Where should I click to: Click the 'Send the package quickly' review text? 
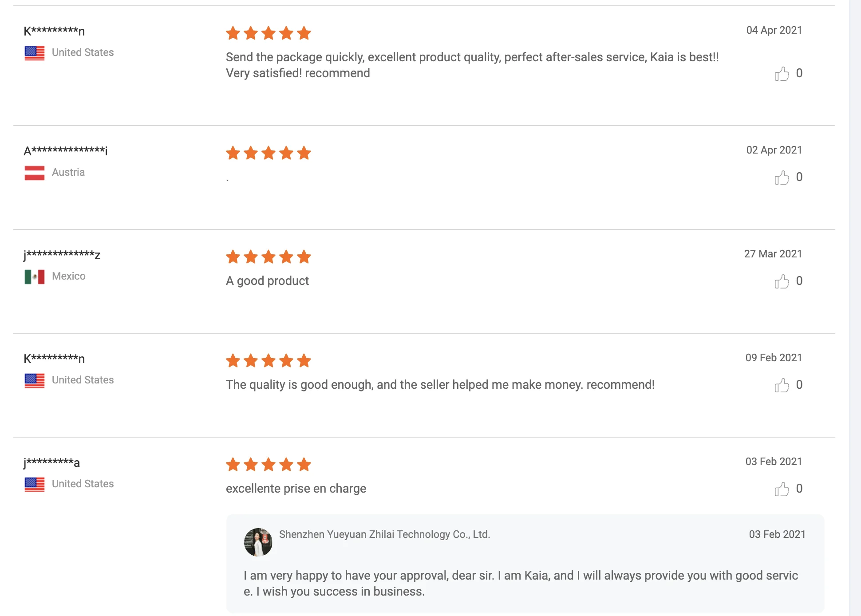(x=472, y=65)
